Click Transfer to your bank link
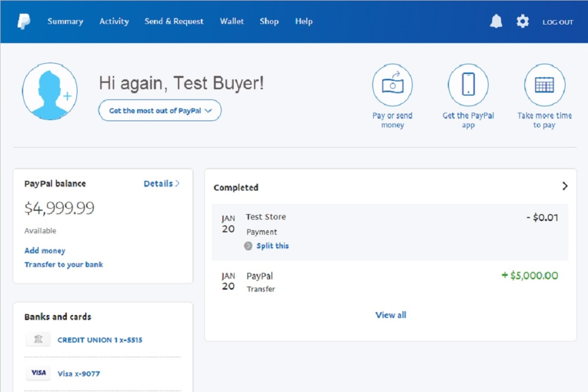This screenshot has height=392, width=588. (x=64, y=265)
